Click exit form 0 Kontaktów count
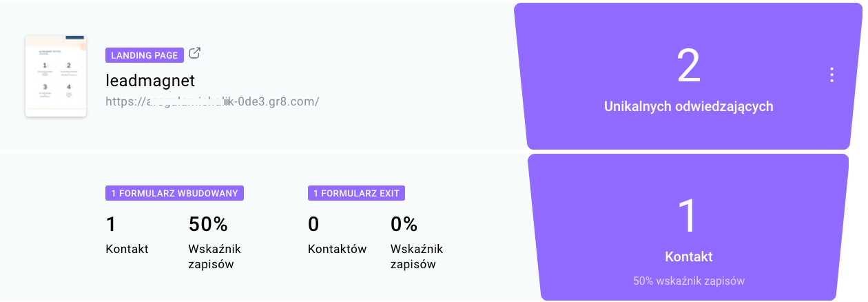 tap(313, 224)
